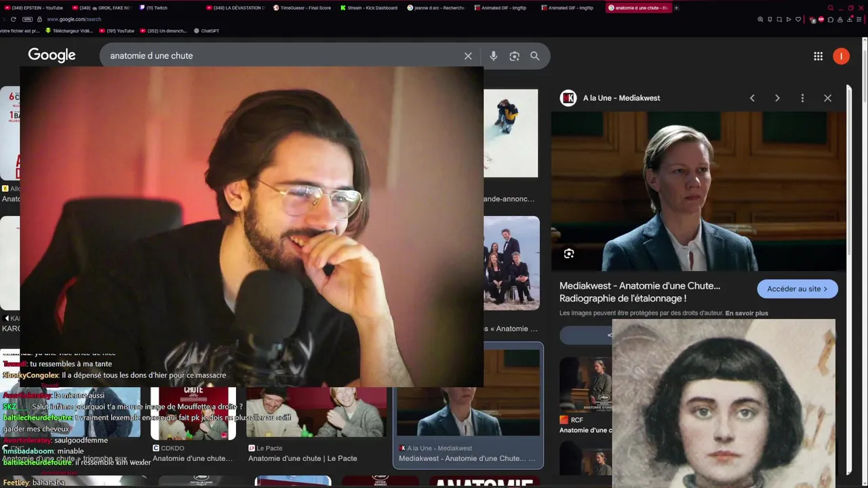Switch to the Stream - Kick Dashboard tab
The height and width of the screenshot is (488, 868).
coord(370,8)
